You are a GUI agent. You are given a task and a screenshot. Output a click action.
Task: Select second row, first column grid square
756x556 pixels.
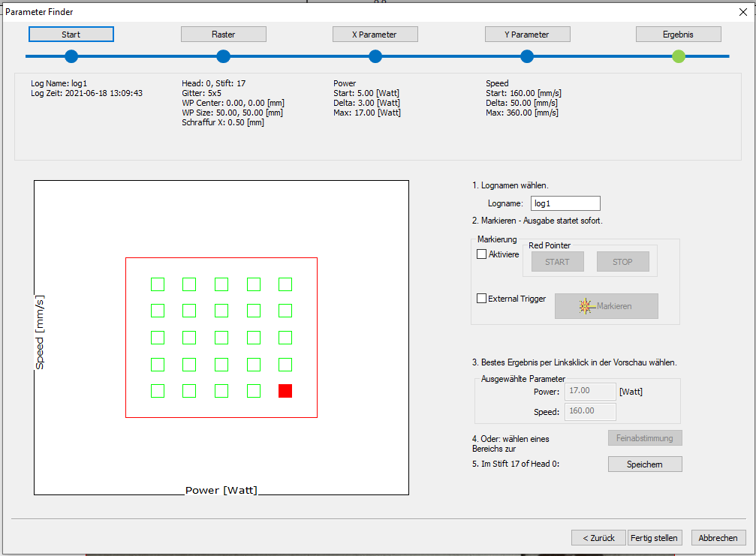tap(158, 311)
